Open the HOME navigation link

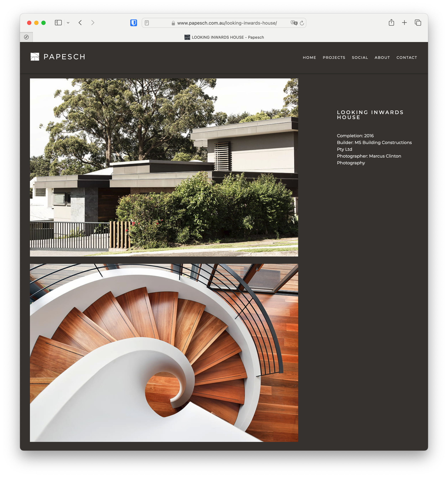[309, 58]
